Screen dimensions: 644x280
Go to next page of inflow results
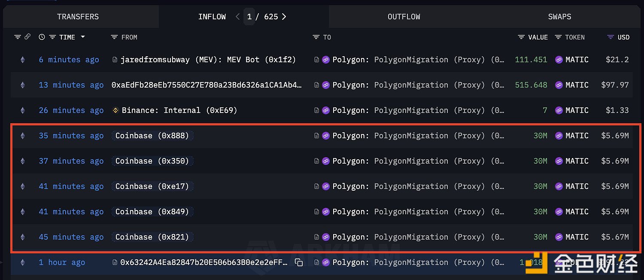tap(284, 17)
